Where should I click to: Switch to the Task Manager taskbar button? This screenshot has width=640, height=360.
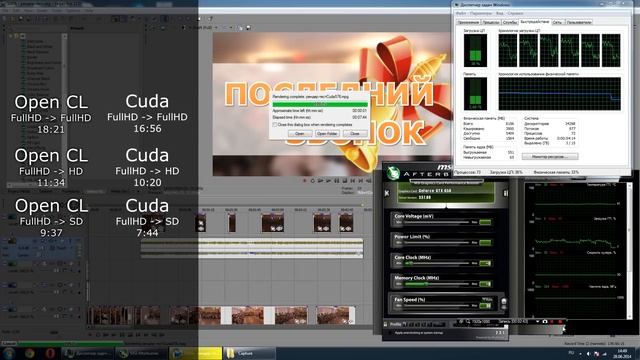tap(87, 353)
